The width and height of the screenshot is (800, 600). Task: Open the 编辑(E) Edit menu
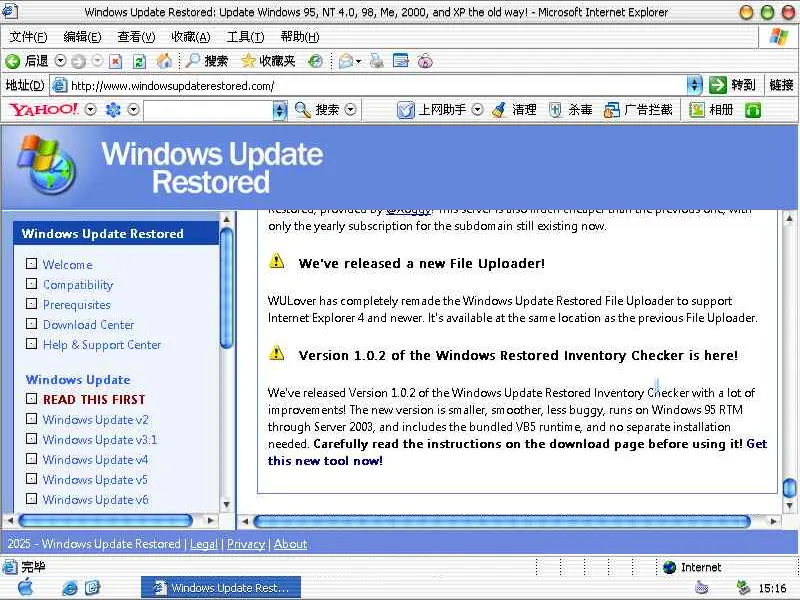point(82,37)
